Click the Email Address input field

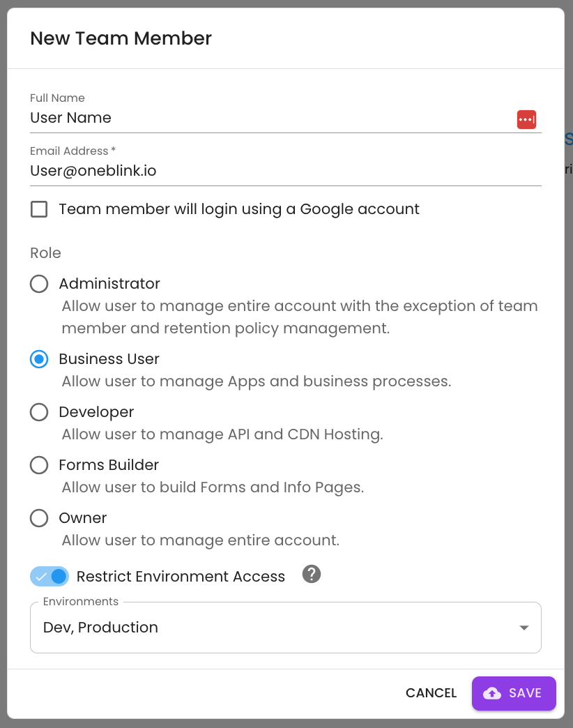pyautogui.click(x=285, y=171)
